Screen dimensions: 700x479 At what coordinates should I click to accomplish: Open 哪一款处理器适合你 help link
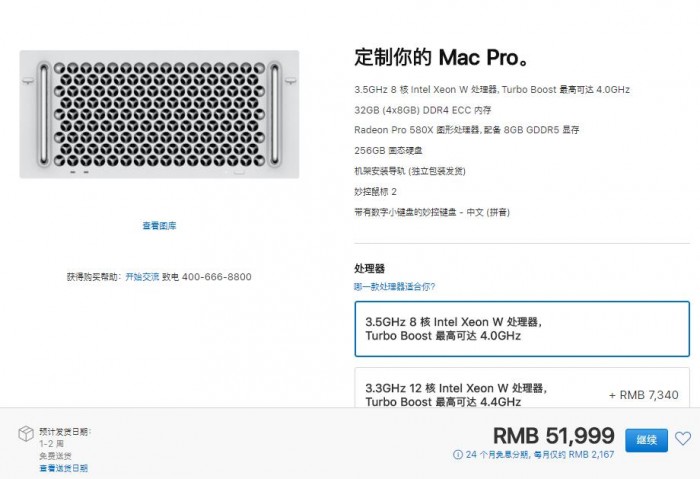tap(394, 286)
